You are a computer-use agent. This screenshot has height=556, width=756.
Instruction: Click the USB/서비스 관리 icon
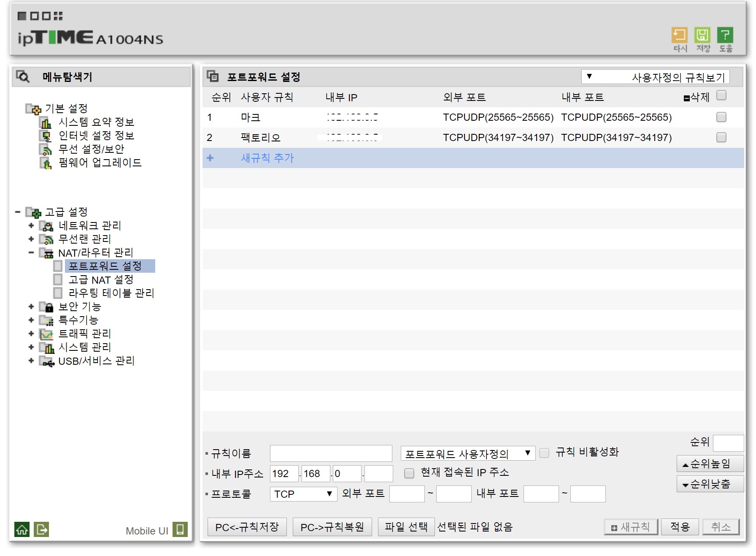pos(46,361)
